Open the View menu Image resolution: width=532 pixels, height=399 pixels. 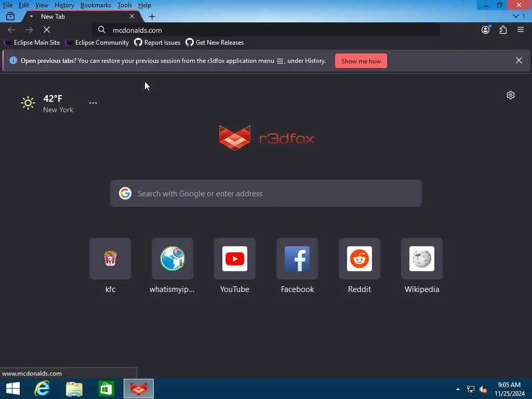[x=42, y=5]
